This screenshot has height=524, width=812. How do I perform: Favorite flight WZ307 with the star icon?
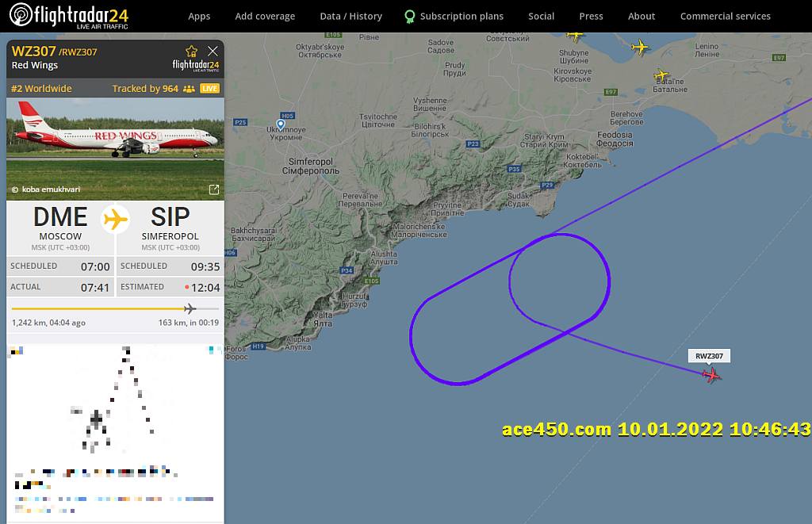[192, 51]
